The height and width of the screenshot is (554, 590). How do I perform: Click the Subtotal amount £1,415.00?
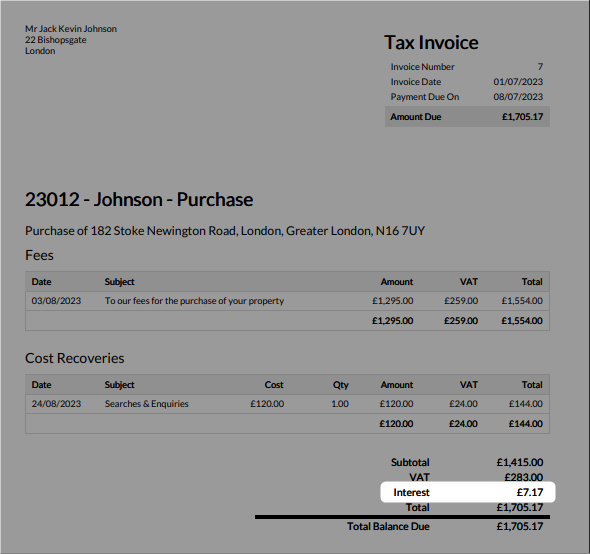pos(520,462)
